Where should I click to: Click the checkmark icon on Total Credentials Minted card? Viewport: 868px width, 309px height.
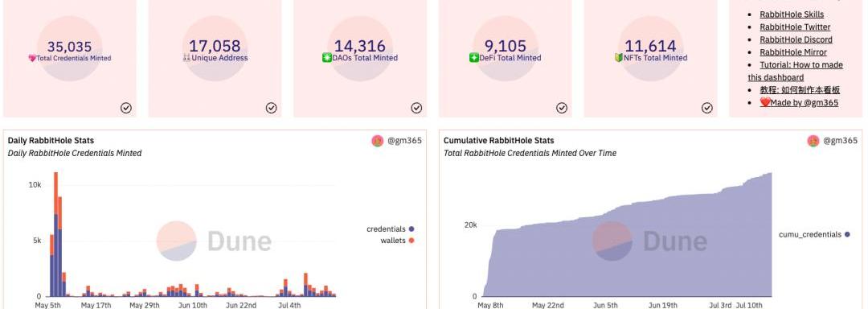tap(125, 108)
